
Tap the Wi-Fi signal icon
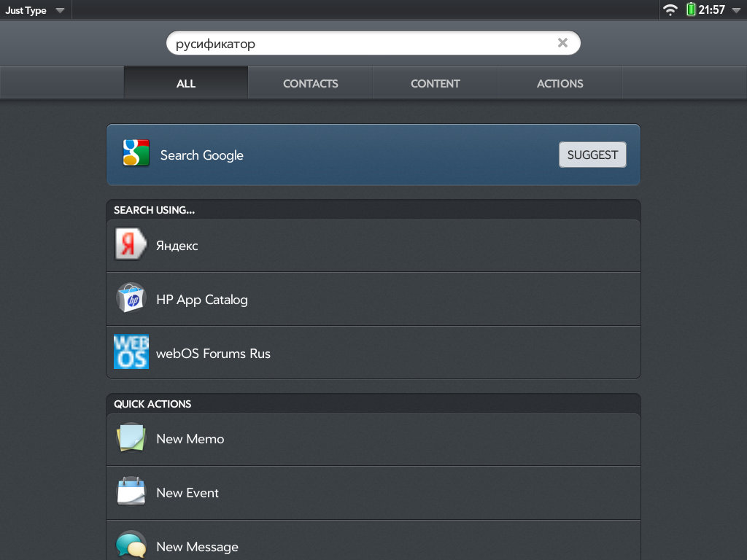[670, 10]
